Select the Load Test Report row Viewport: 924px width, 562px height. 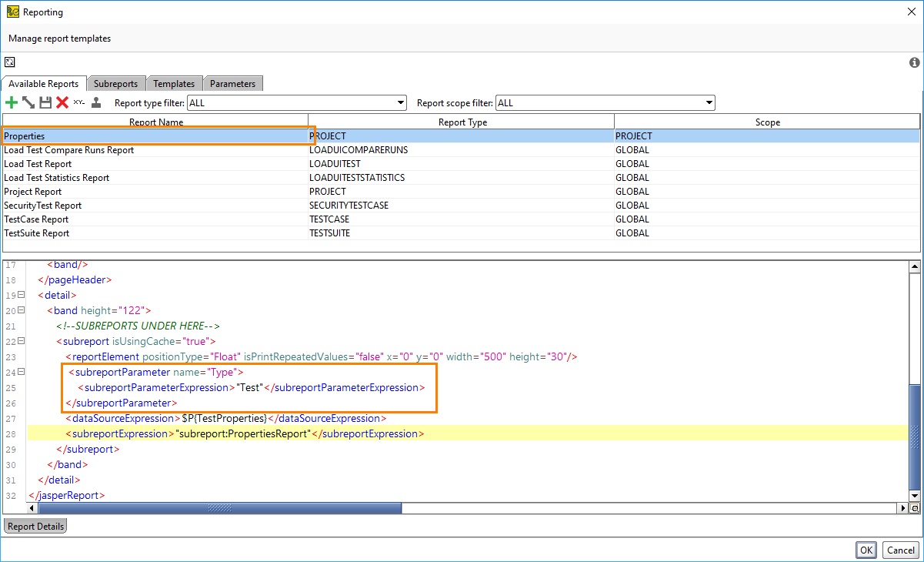pos(115,163)
